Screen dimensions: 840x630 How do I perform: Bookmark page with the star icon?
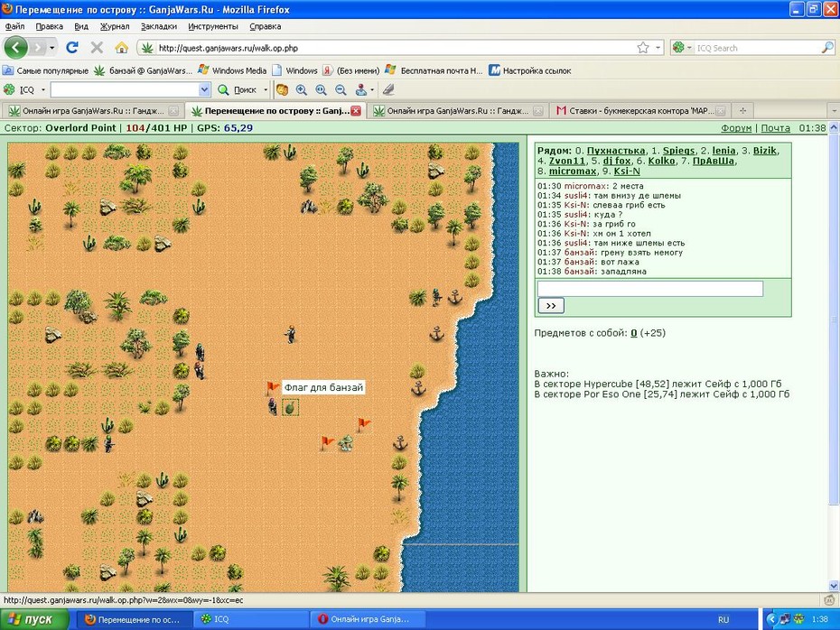click(643, 48)
